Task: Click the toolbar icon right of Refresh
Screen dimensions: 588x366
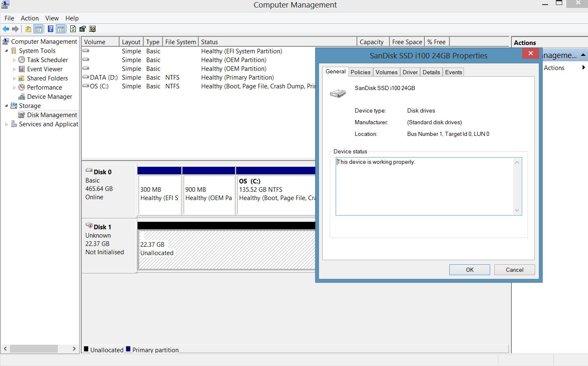Action: click(82, 29)
